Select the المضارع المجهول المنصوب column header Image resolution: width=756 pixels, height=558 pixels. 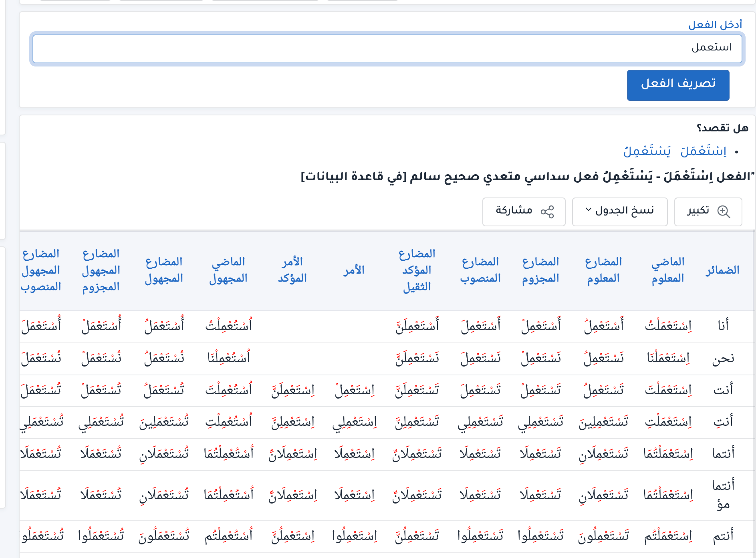(40, 270)
